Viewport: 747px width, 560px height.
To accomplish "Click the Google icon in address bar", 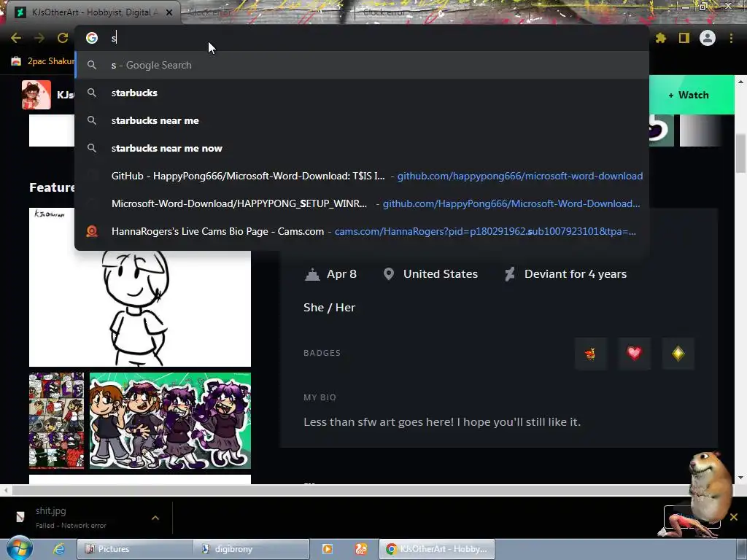I will 92,38.
